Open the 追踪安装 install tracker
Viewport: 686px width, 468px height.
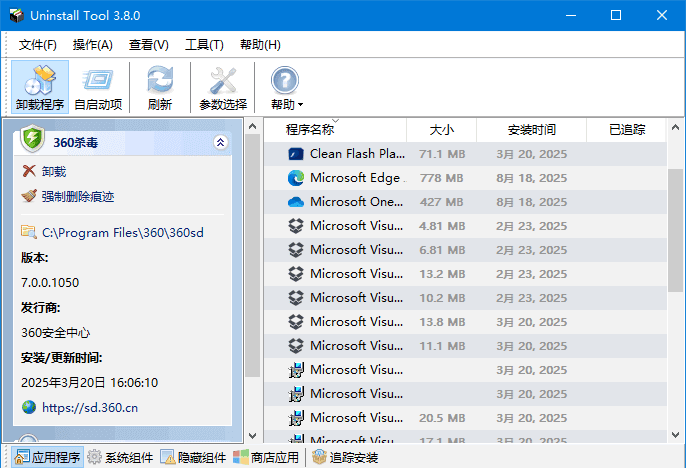click(345, 458)
